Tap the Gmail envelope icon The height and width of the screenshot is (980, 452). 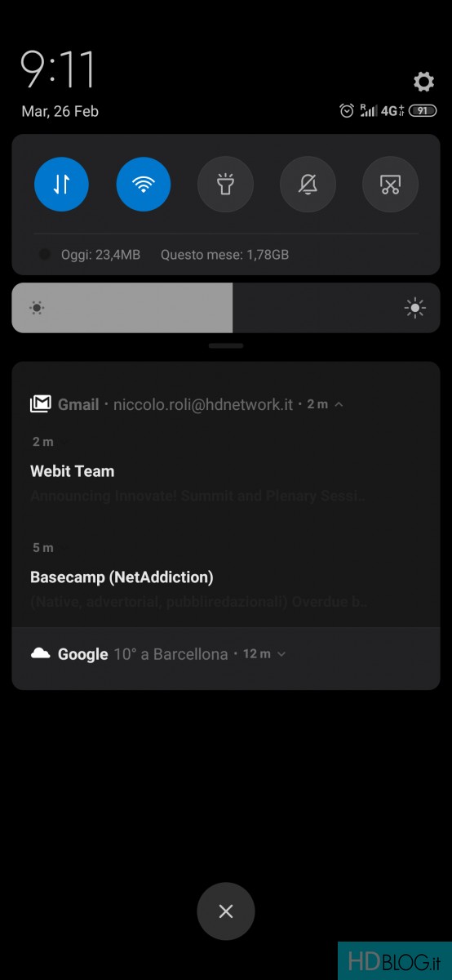[41, 404]
